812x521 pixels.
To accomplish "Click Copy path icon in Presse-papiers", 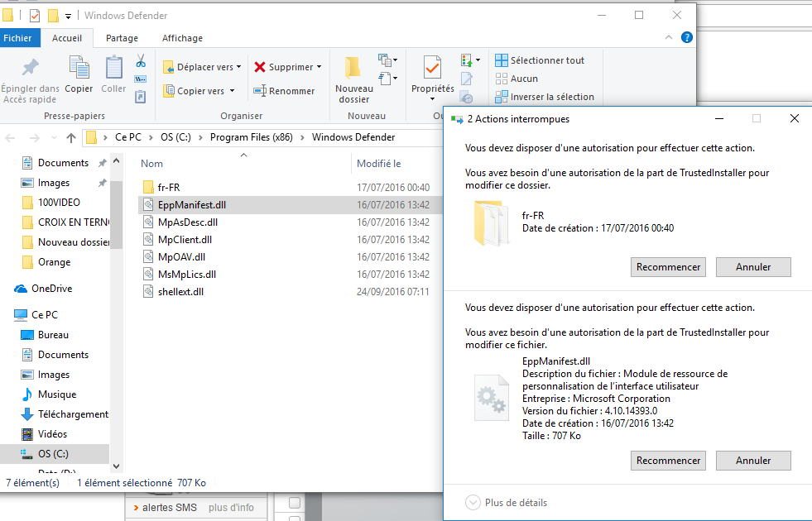I will (x=141, y=79).
